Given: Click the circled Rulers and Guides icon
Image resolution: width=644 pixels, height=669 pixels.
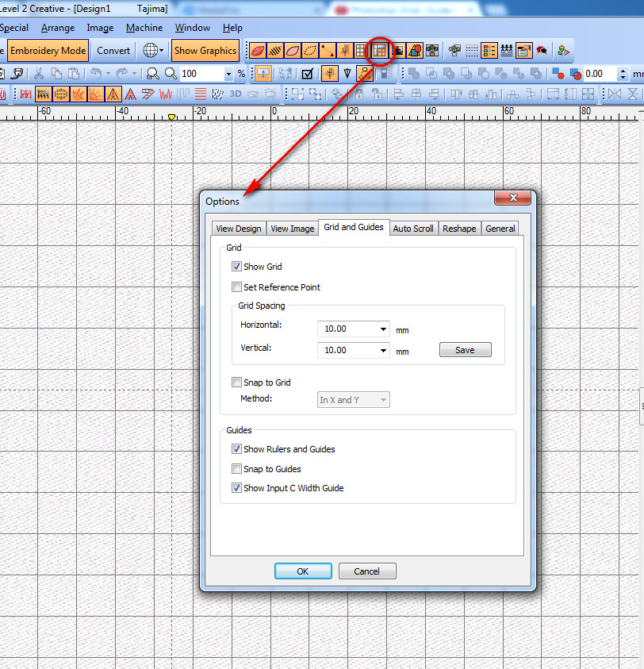Looking at the screenshot, I should tap(379, 51).
